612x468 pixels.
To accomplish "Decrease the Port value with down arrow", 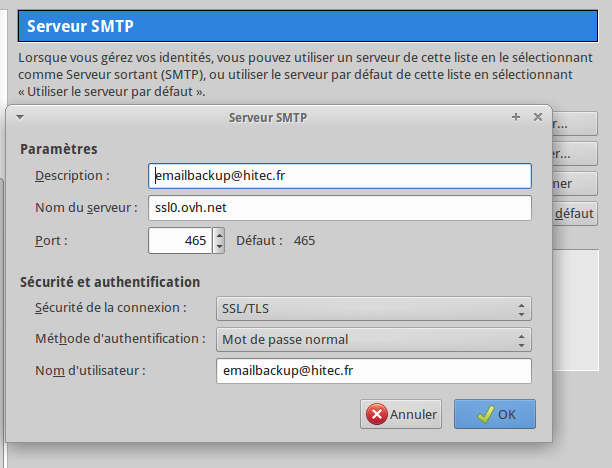I will [x=219, y=247].
